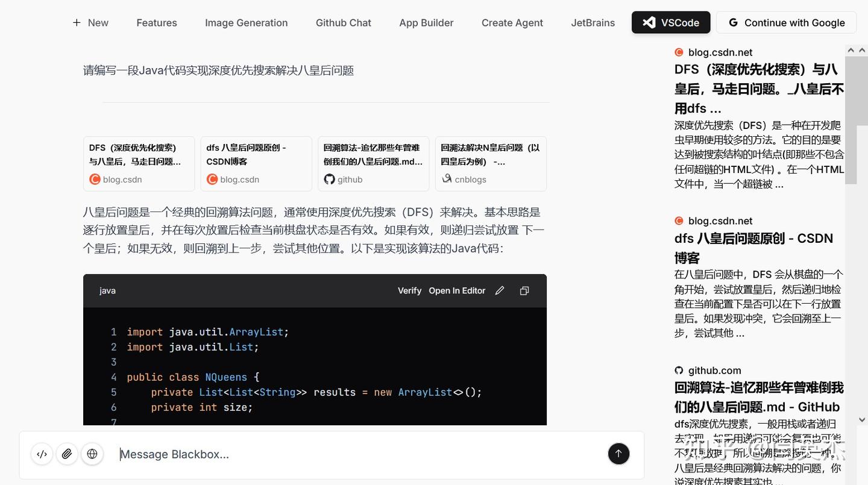Switch to Github Chat
Viewport: 868px width, 485px height.
(x=344, y=23)
